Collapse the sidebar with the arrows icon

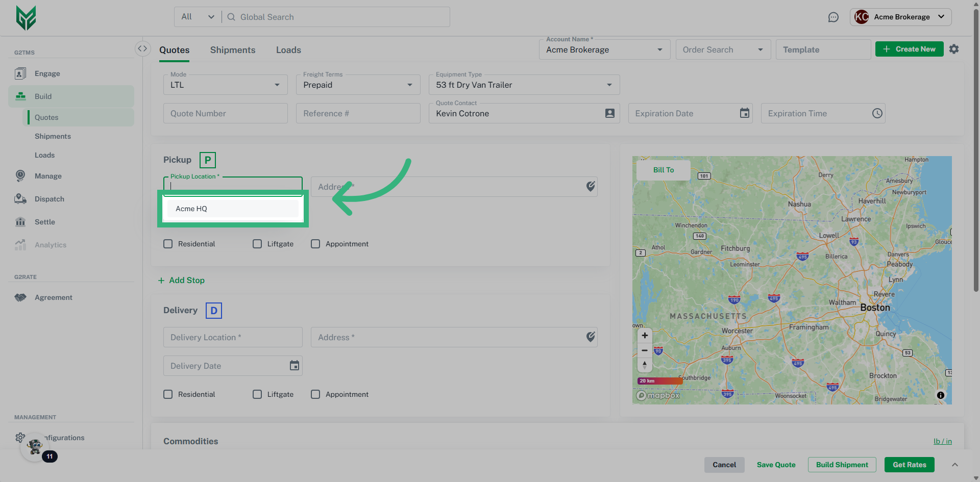point(142,48)
